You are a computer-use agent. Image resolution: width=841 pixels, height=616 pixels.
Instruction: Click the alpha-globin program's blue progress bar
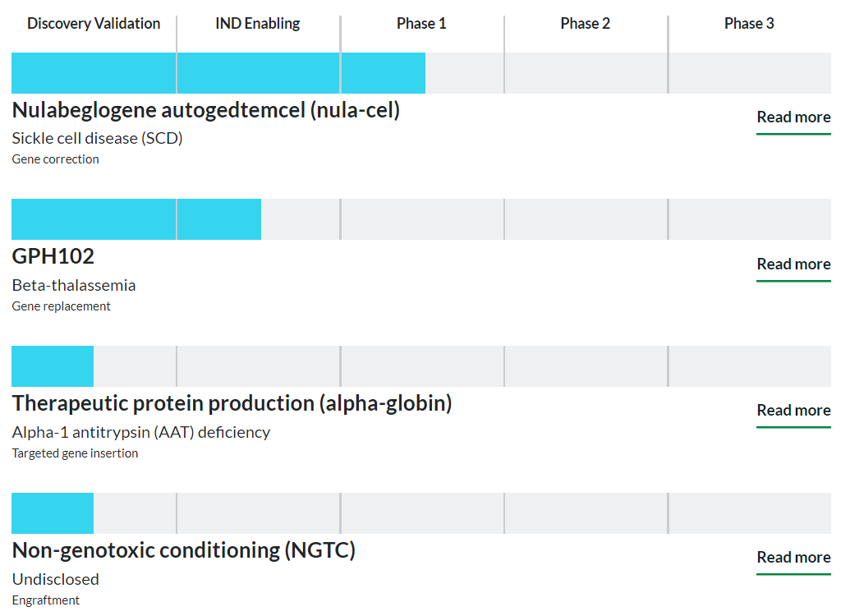pyautogui.click(x=53, y=366)
